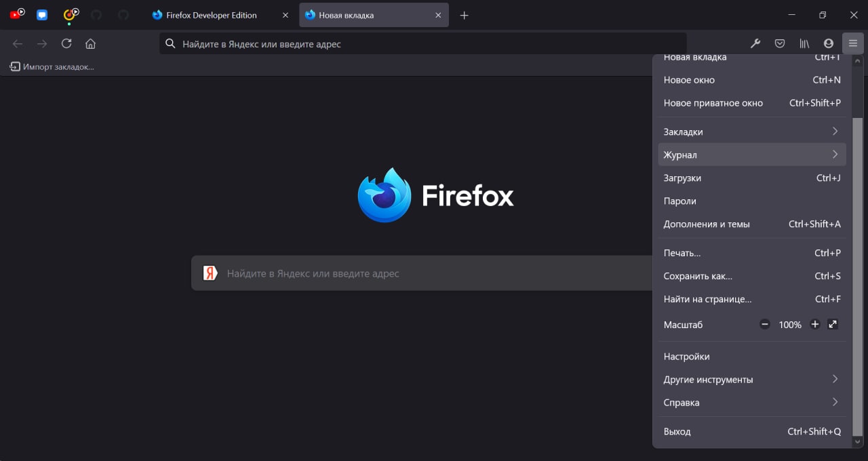Click the Yandex icon in page search box
The height and width of the screenshot is (461, 868).
coord(210,273)
